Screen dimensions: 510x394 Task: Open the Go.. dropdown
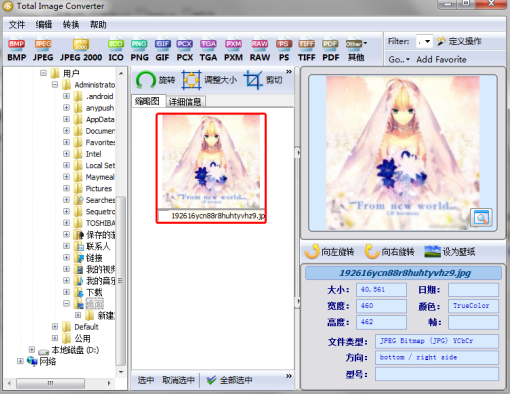tap(399, 60)
